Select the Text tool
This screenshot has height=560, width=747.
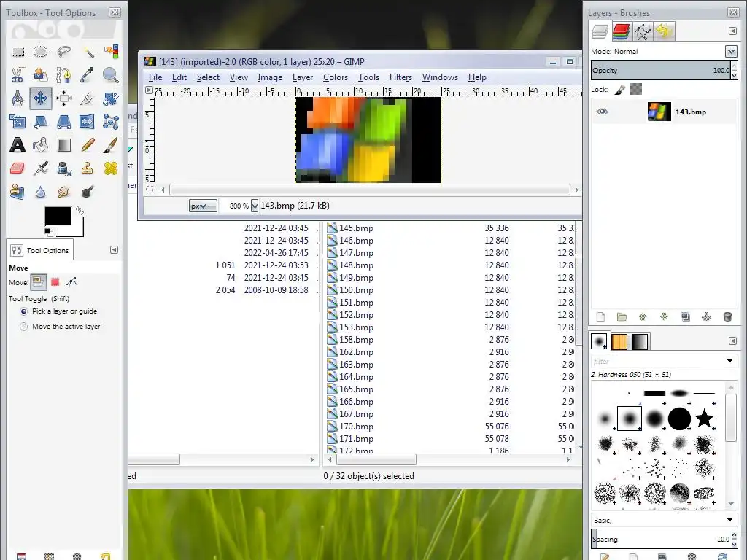[18, 145]
